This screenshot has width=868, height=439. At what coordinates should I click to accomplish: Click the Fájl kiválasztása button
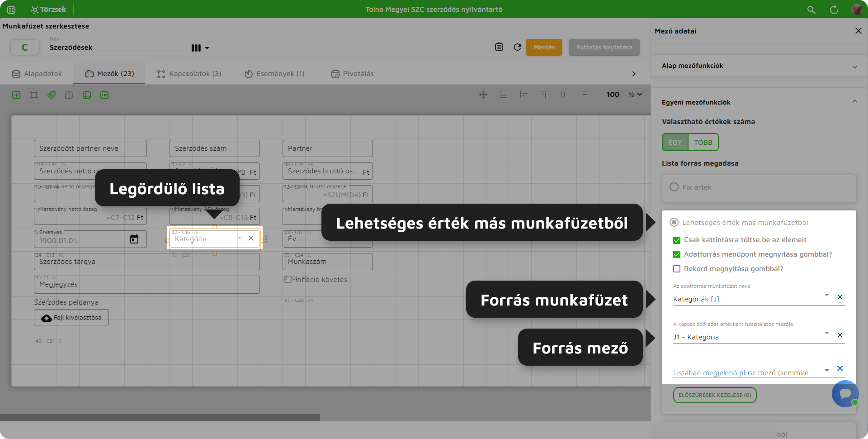[71, 317]
